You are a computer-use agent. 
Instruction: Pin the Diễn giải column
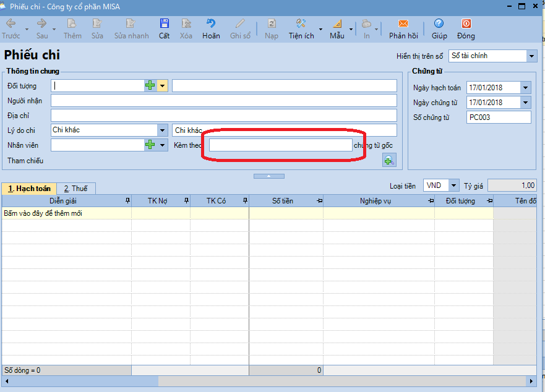point(127,200)
